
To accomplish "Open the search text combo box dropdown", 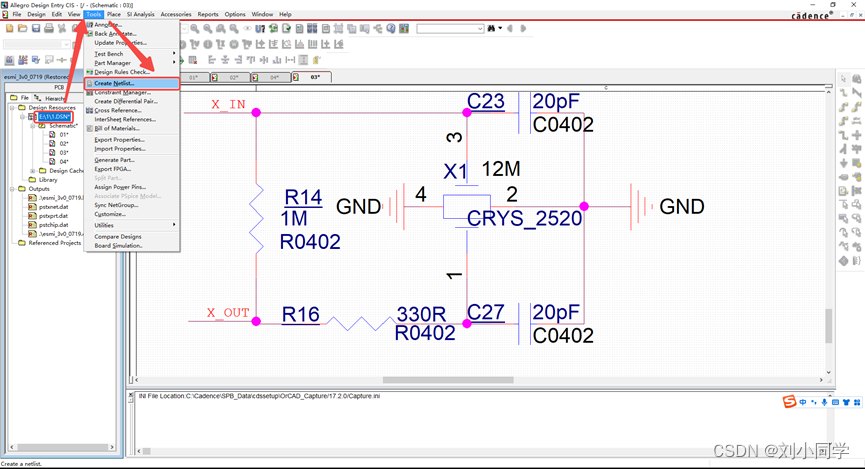I will click(x=480, y=29).
